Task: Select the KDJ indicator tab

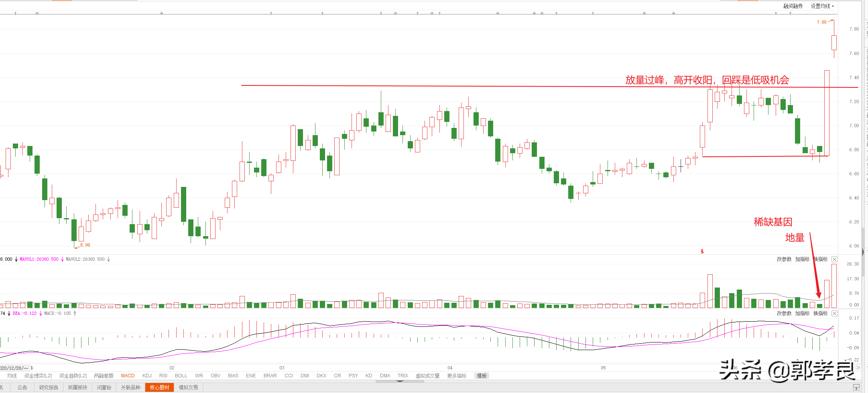Action: coord(147,376)
